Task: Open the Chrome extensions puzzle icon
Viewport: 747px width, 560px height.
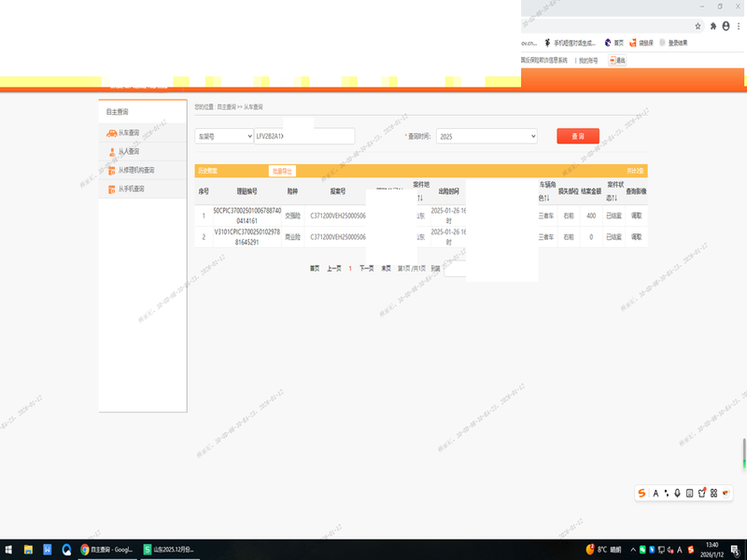Action: point(712,25)
